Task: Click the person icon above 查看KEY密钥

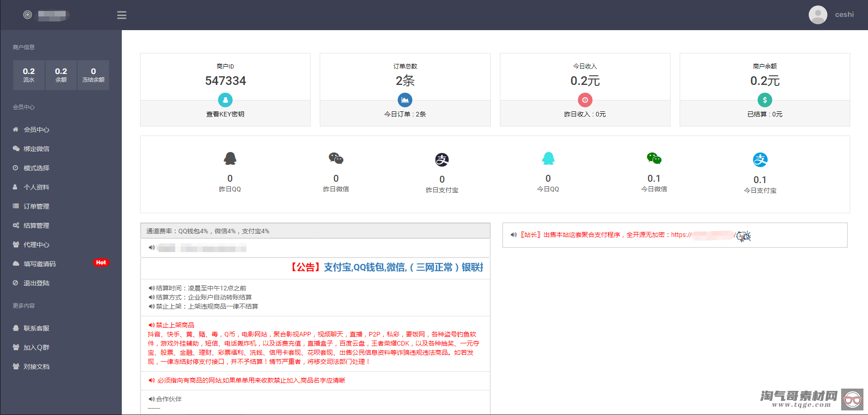Action: tap(225, 100)
